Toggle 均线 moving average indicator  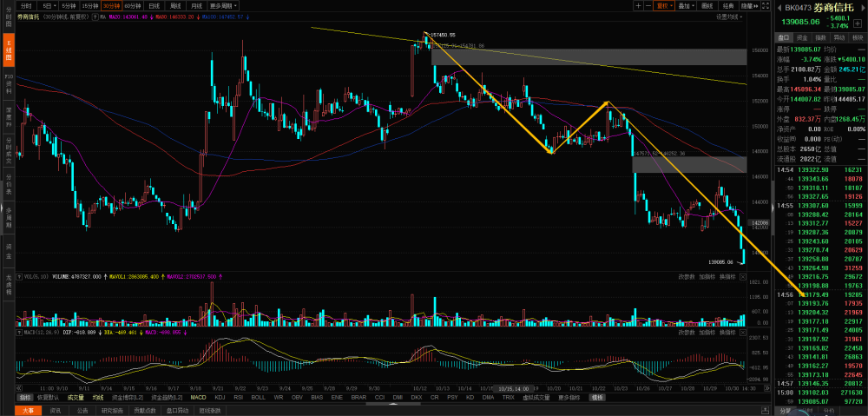click(x=97, y=397)
